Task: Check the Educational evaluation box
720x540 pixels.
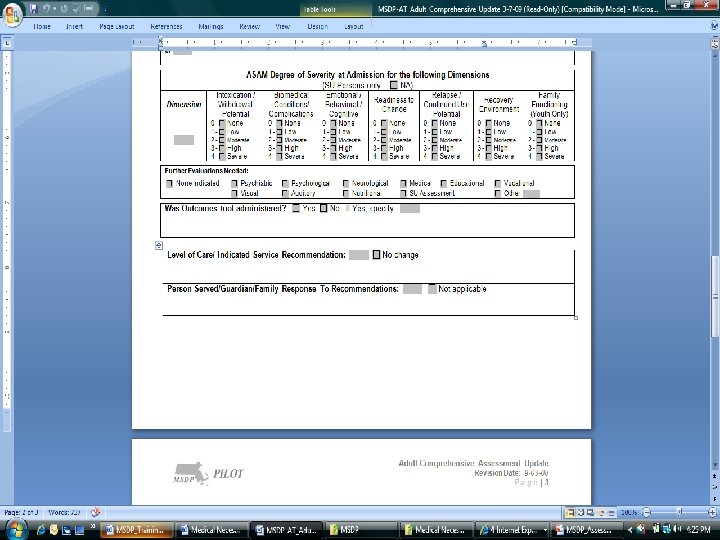Action: pyautogui.click(x=444, y=183)
